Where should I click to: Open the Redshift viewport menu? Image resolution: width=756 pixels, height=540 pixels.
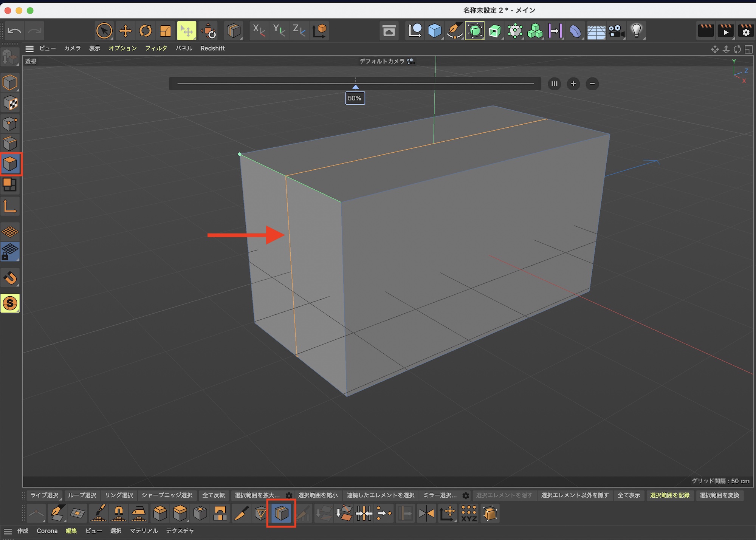(x=212, y=48)
